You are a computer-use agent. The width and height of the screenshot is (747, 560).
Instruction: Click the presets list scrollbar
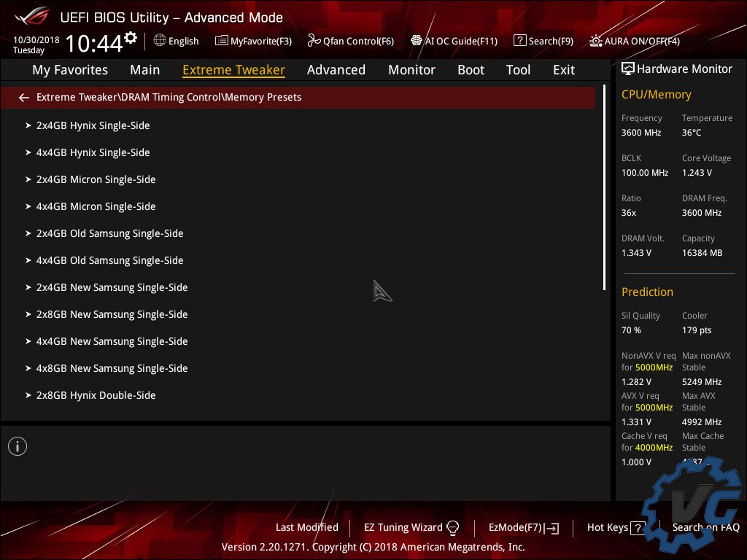pyautogui.click(x=604, y=187)
